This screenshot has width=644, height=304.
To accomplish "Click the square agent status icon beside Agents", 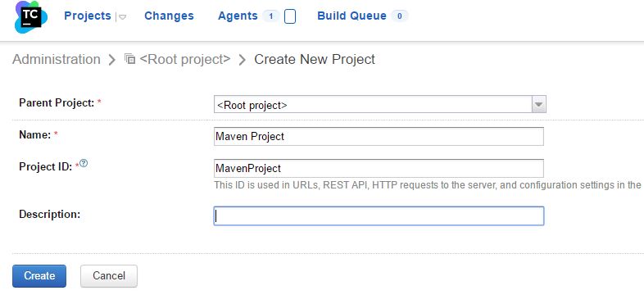I will click(290, 16).
